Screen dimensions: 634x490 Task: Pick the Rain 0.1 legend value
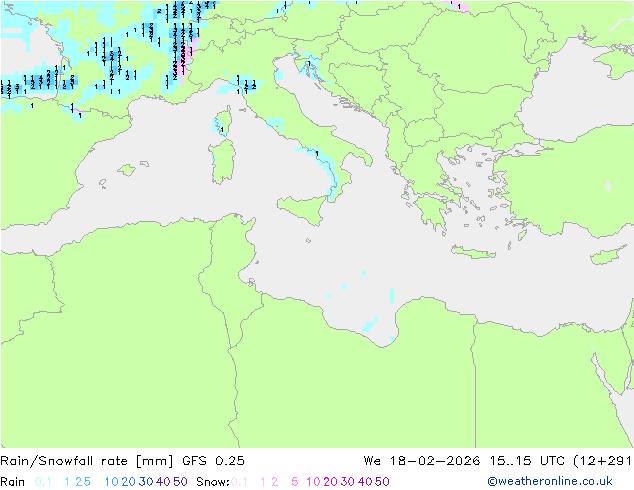[x=43, y=482]
